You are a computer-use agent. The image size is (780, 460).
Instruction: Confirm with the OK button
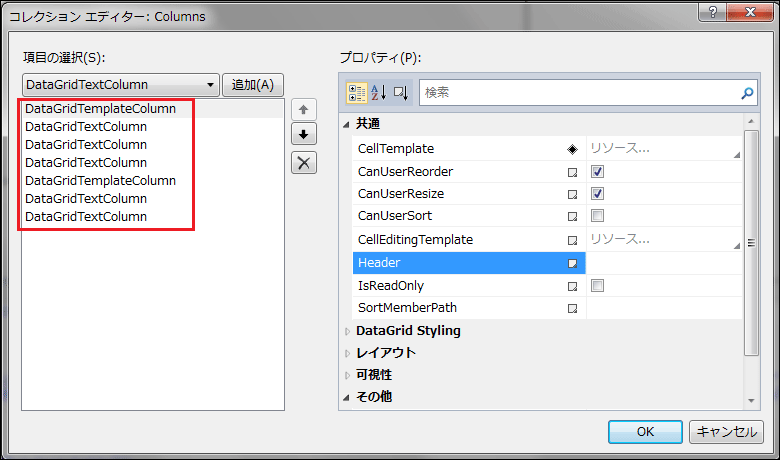pyautogui.click(x=645, y=432)
